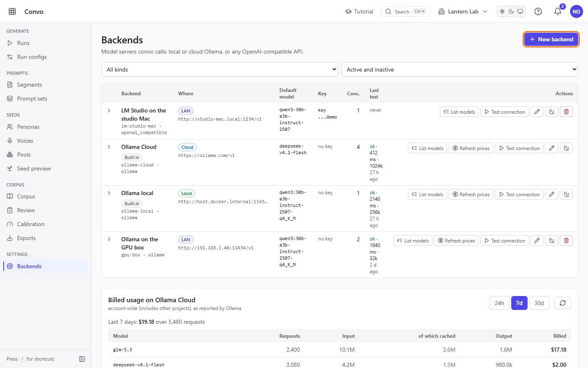588x368 pixels.
Task: Expand the LM Studio row
Action: pyautogui.click(x=109, y=110)
